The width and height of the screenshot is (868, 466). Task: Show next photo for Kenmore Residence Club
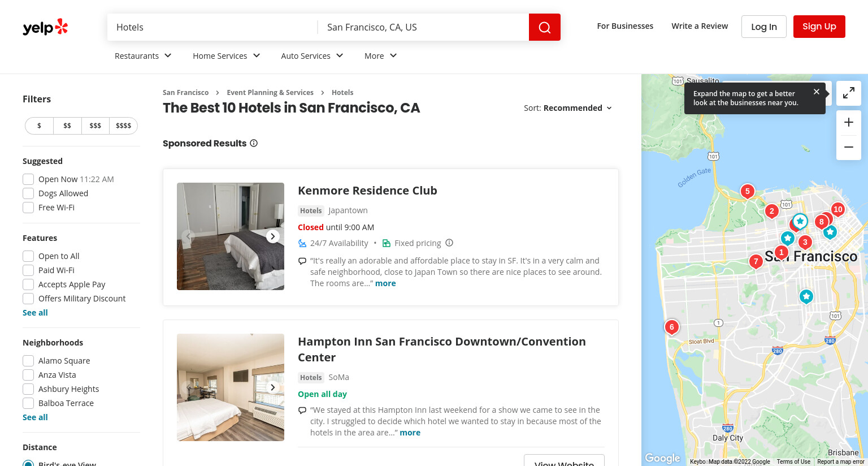click(273, 236)
